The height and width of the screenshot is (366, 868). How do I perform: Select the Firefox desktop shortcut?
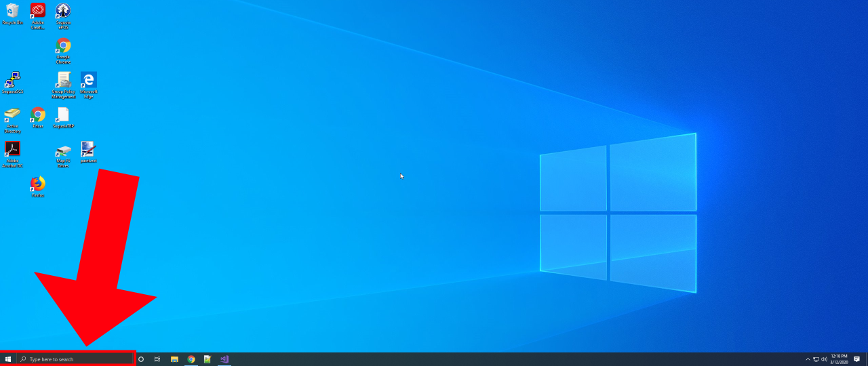pos(38,184)
